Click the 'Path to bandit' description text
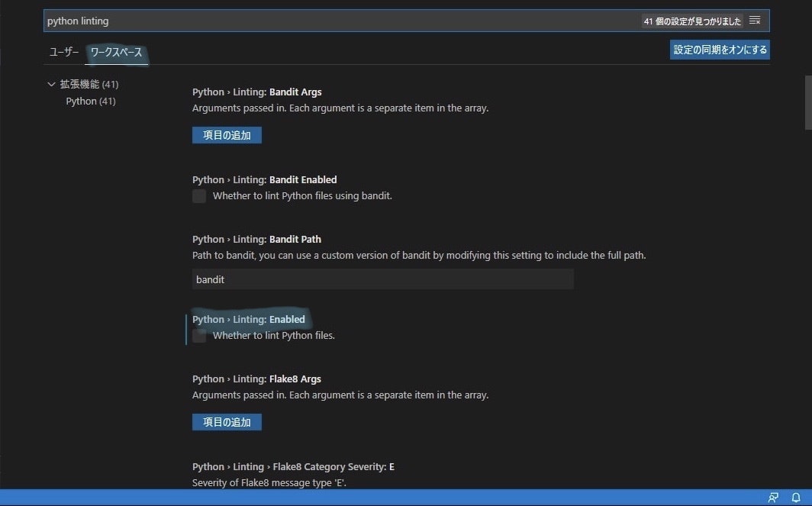The image size is (812, 506). [x=419, y=256]
